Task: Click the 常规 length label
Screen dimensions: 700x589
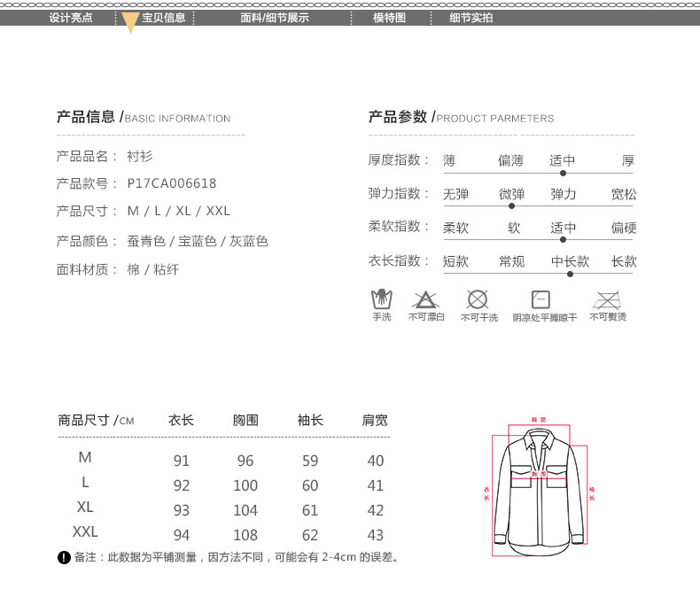Action: pos(511,261)
